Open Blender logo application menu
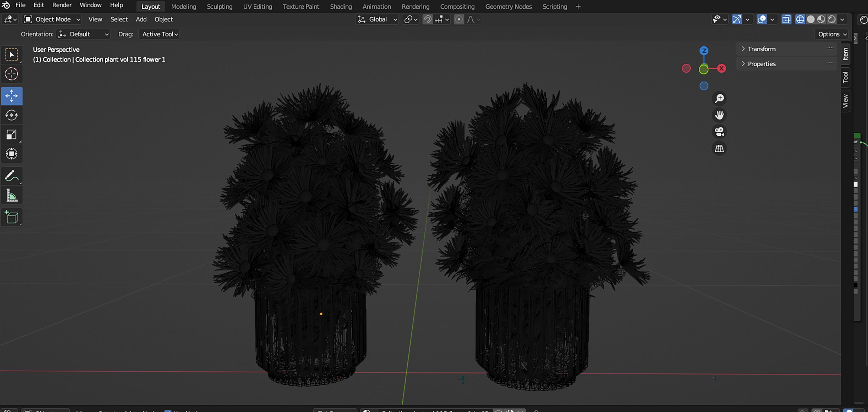 pos(6,5)
